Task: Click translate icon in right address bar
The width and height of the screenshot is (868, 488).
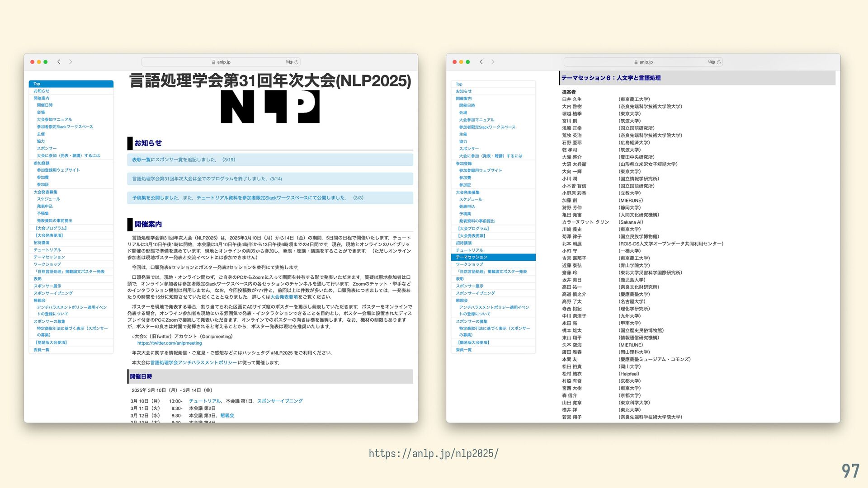Action: 711,62
